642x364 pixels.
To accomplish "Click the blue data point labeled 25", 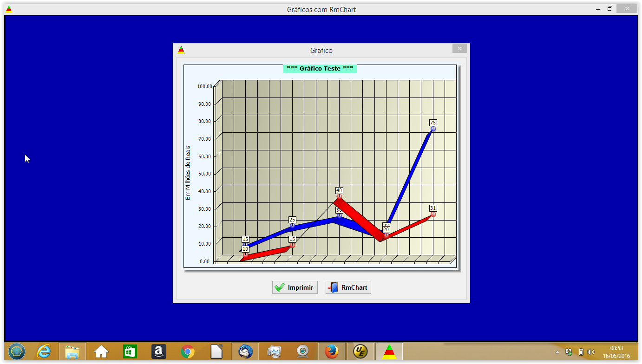I will [x=292, y=226].
